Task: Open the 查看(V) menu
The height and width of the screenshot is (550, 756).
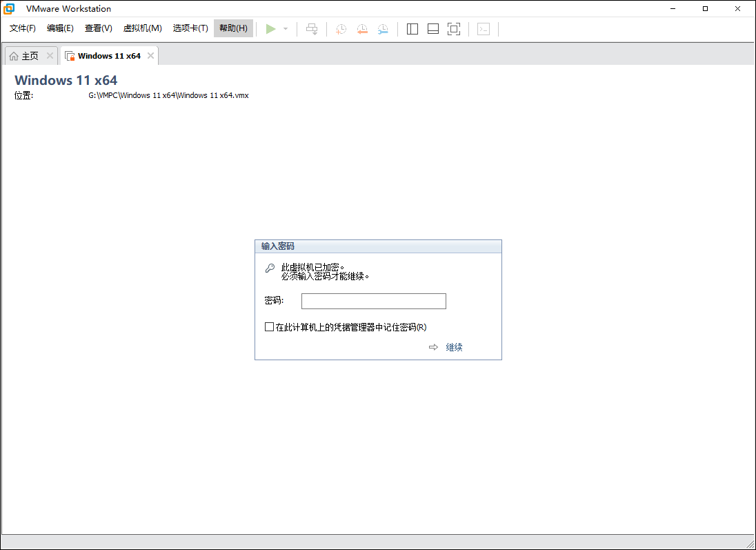Action: click(98, 28)
